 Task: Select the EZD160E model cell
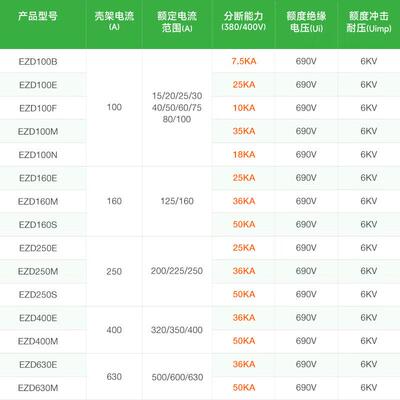tap(38, 178)
